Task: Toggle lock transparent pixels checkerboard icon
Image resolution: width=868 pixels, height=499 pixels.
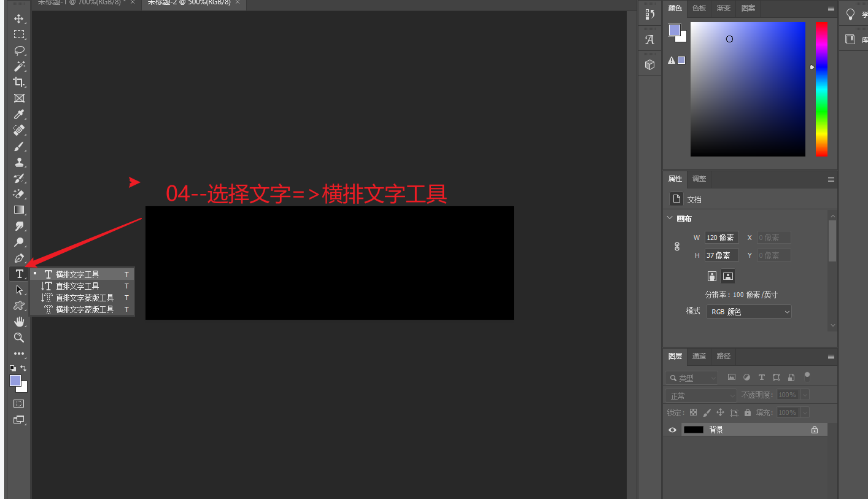Action: (x=694, y=412)
